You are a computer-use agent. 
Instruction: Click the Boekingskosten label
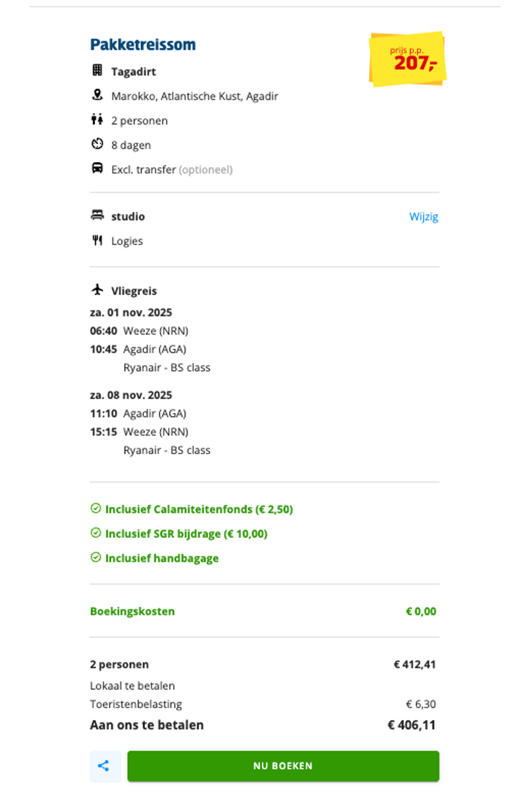click(132, 611)
